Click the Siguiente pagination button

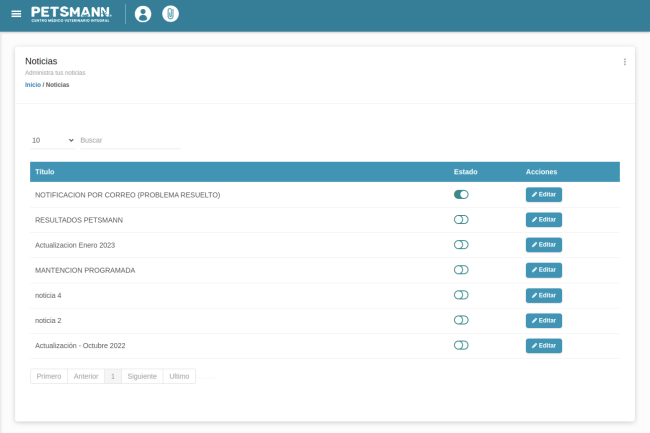(142, 376)
